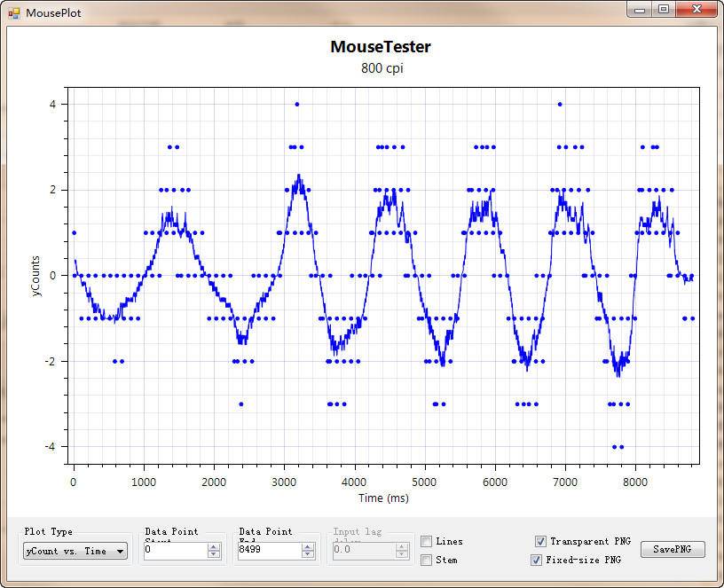This screenshot has width=724, height=588.
Task: Increment the Data Point Start value with up arrow
Action: [213, 547]
